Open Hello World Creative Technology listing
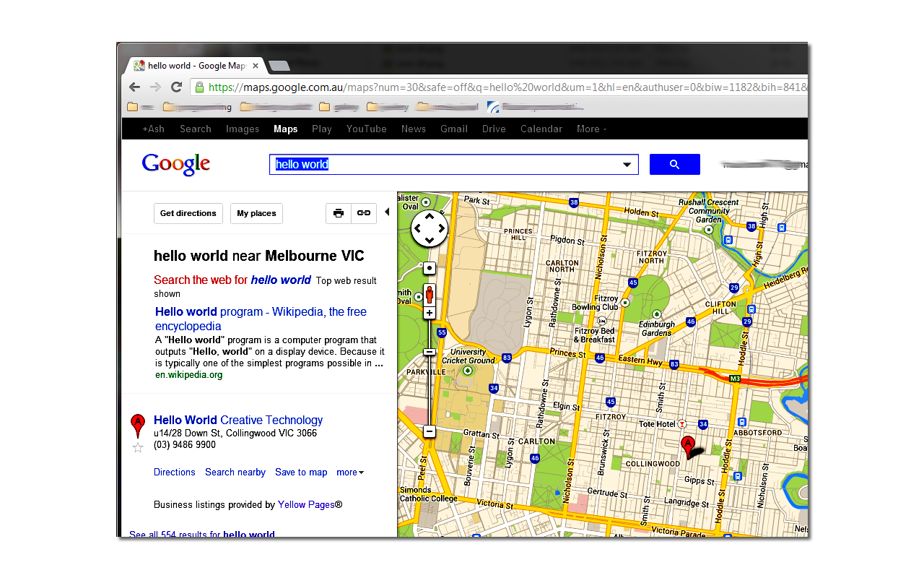 pyautogui.click(x=238, y=420)
